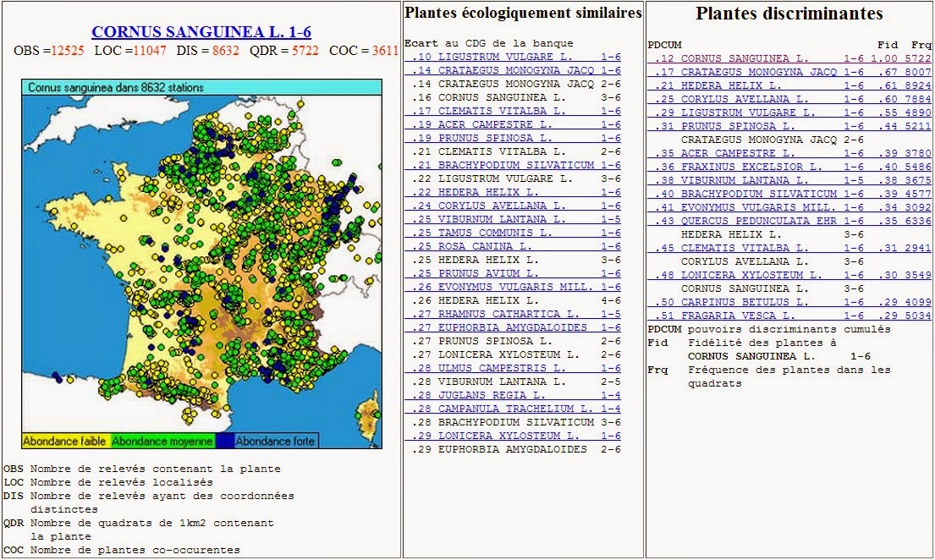
Task: Click the France distribution map of Cornus sanguinea
Action: point(201,264)
